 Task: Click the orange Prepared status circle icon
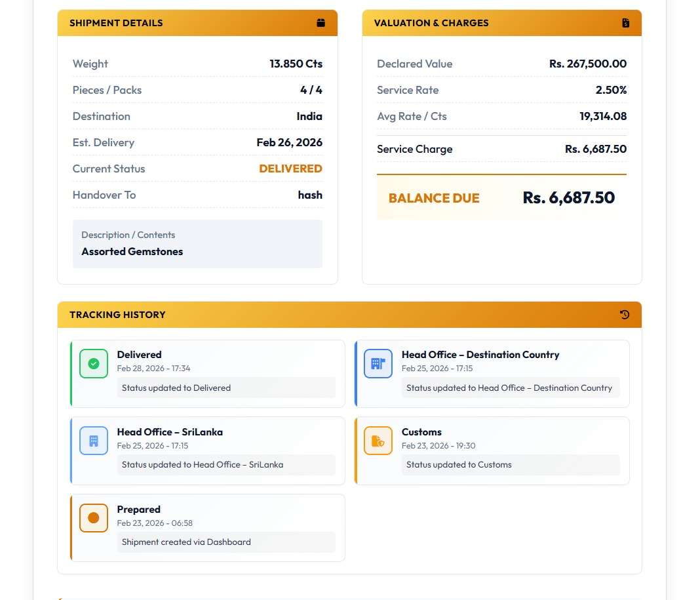[x=94, y=518]
